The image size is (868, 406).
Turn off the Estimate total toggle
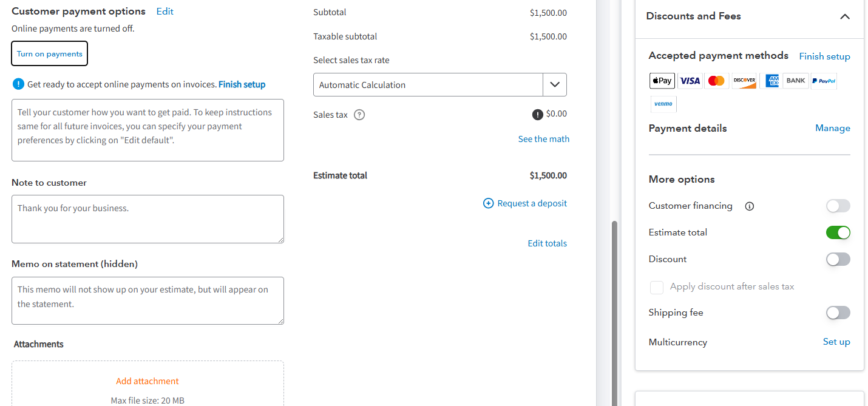coord(838,232)
